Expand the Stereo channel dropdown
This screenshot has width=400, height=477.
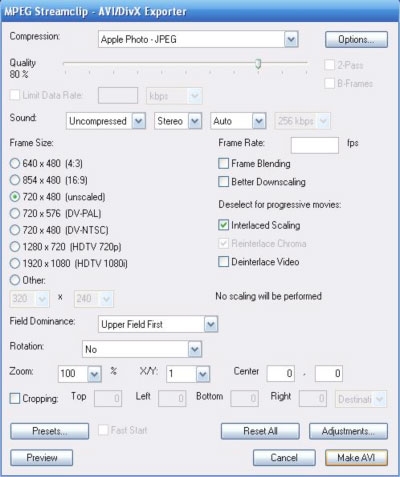(x=178, y=121)
